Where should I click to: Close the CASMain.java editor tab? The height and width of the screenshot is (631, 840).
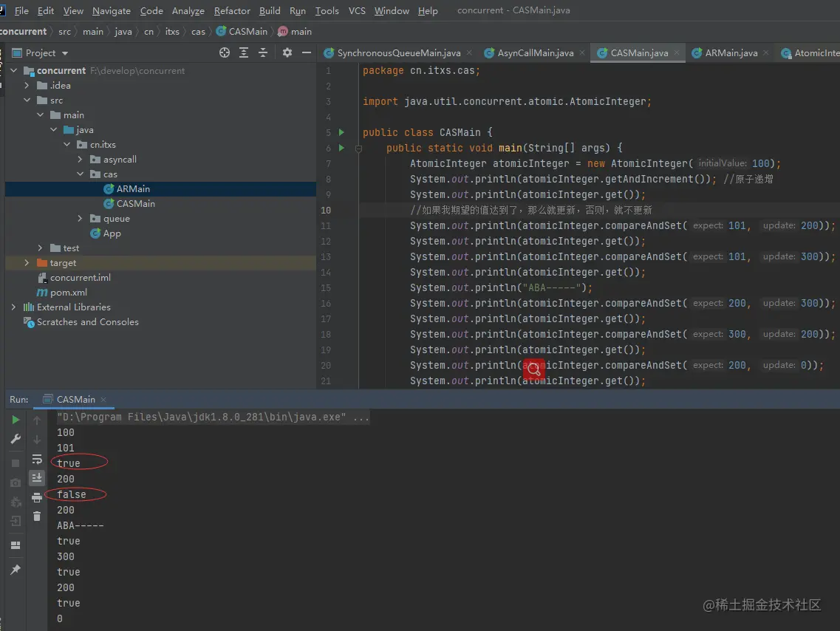point(677,52)
